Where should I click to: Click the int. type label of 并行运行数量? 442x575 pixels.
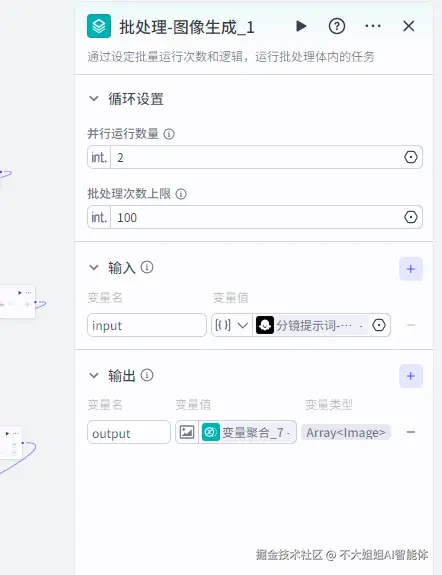click(99, 157)
